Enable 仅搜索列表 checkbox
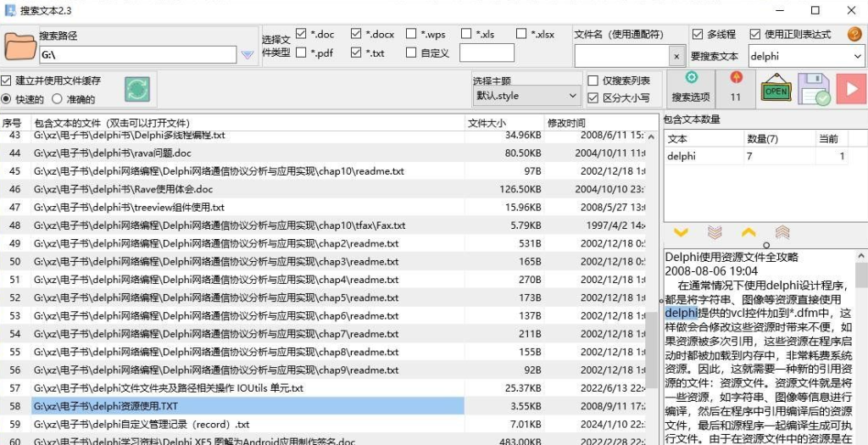This screenshot has width=868, height=445. [x=593, y=81]
